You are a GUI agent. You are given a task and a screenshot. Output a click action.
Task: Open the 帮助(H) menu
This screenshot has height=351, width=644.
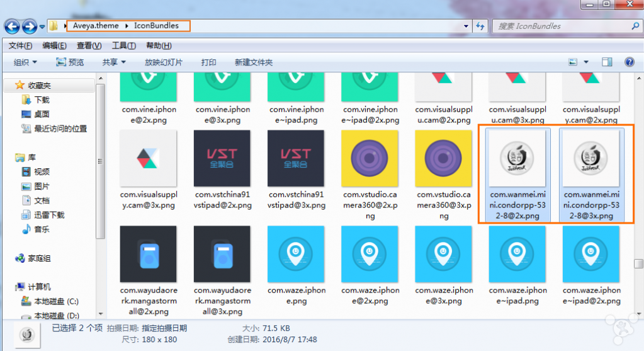(x=159, y=45)
